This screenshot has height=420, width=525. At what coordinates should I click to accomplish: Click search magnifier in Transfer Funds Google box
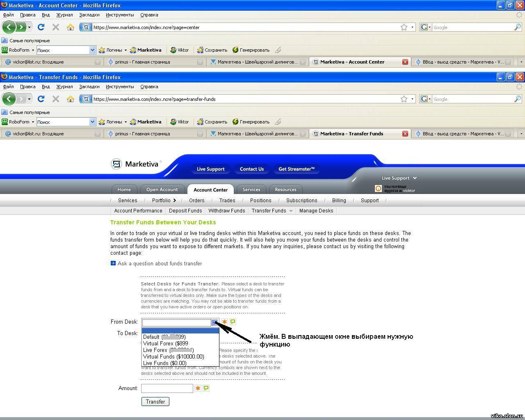[518, 99]
